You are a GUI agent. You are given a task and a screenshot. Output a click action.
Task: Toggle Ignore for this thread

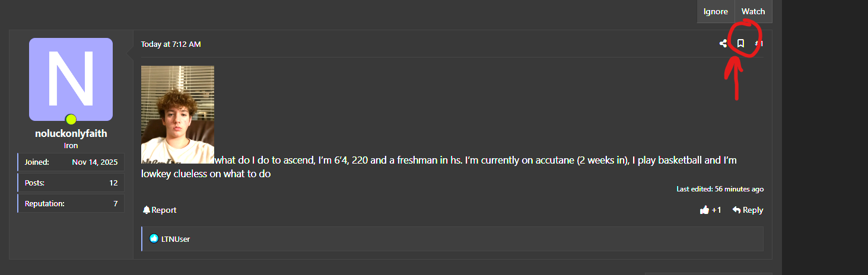(x=716, y=11)
